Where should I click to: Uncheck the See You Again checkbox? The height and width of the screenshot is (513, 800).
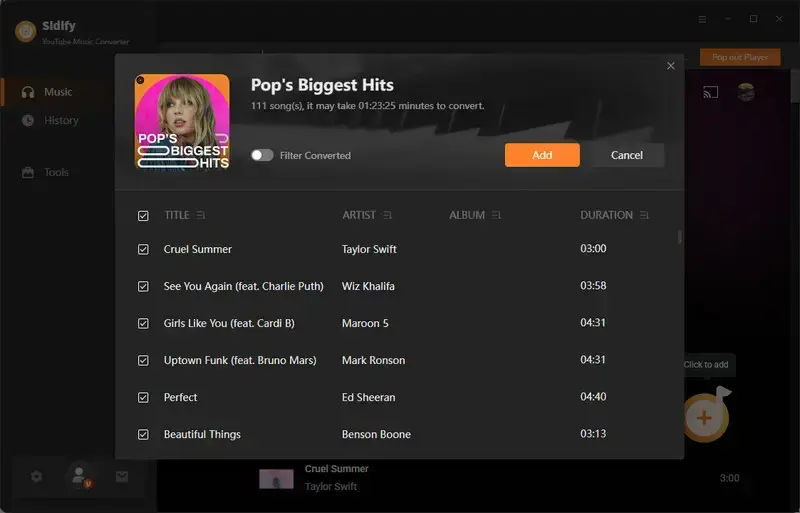[x=143, y=286]
